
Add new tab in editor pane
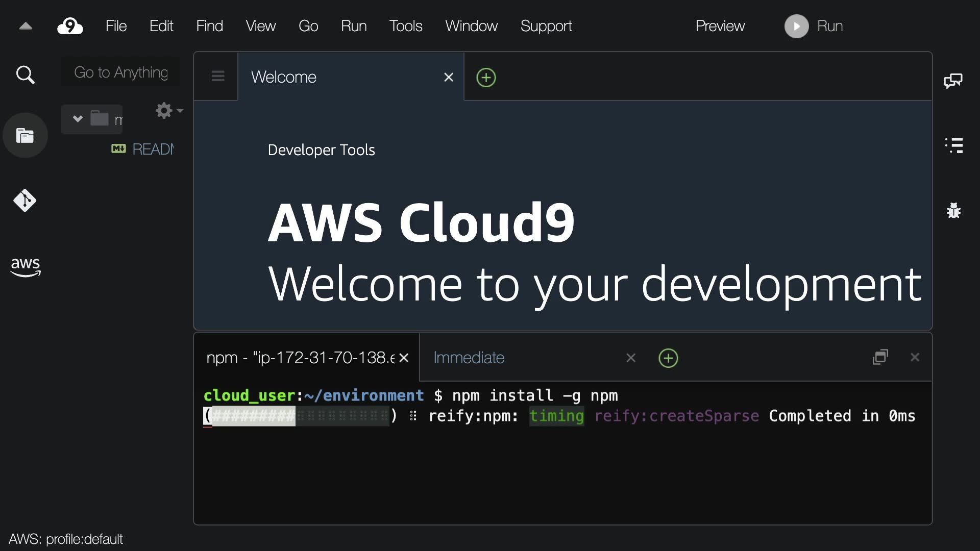(486, 78)
